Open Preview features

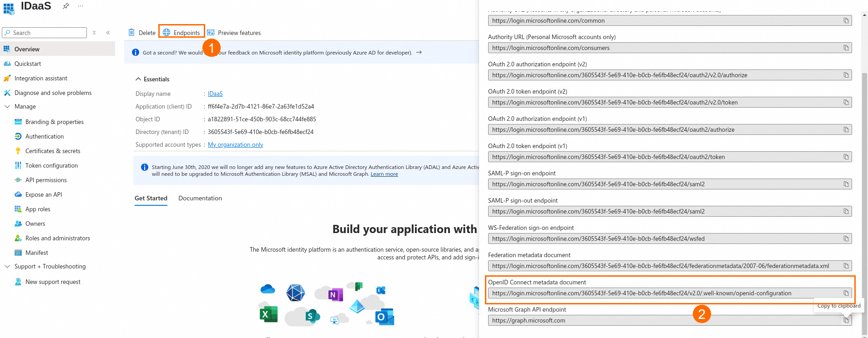(x=234, y=33)
